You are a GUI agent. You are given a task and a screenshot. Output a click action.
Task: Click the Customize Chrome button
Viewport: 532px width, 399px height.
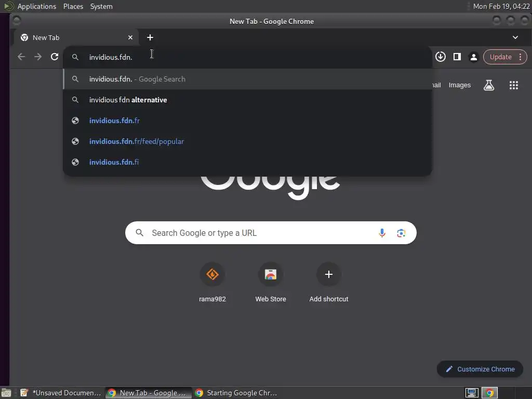click(x=480, y=369)
